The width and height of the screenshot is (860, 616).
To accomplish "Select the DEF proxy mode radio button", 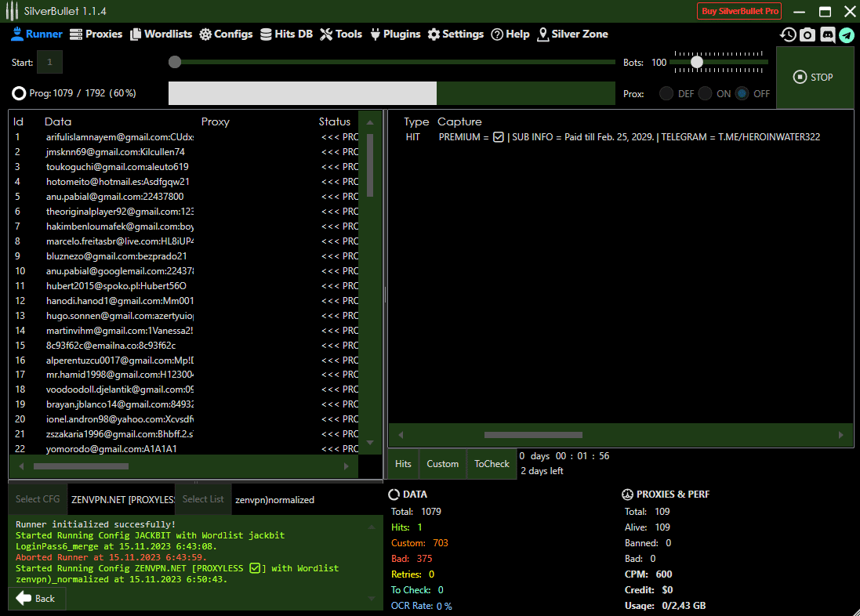I will (x=666, y=93).
